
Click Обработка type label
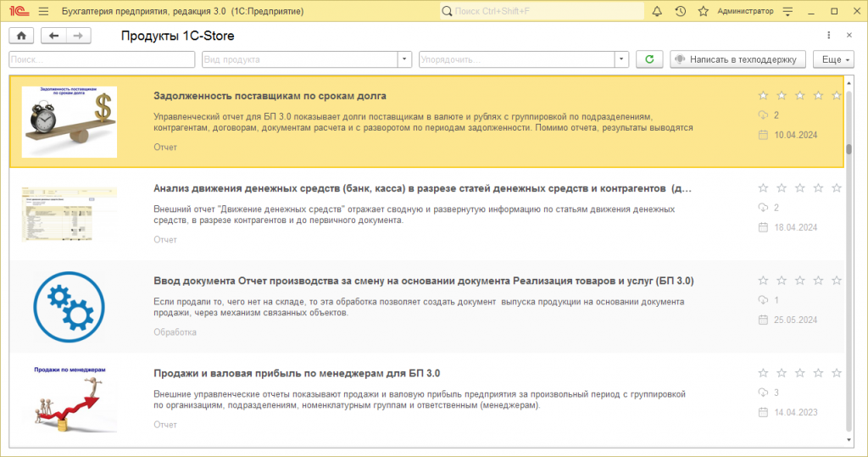pyautogui.click(x=175, y=332)
